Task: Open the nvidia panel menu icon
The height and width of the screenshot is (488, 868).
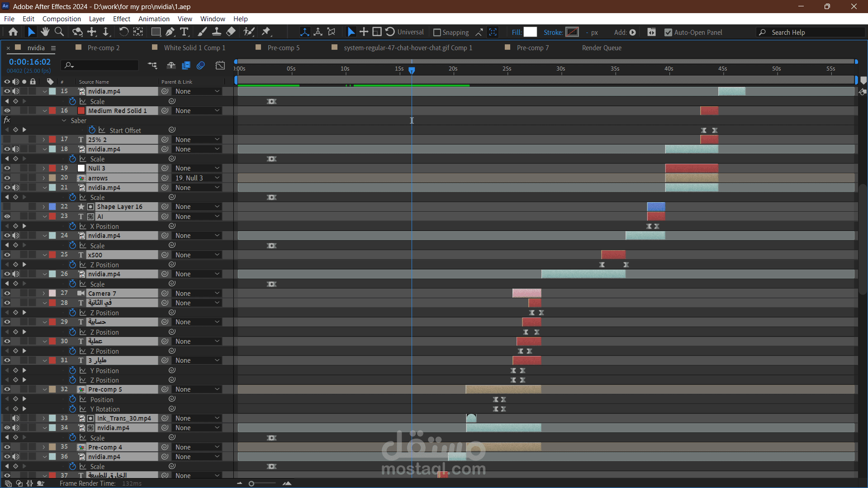Action: pyautogui.click(x=53, y=48)
